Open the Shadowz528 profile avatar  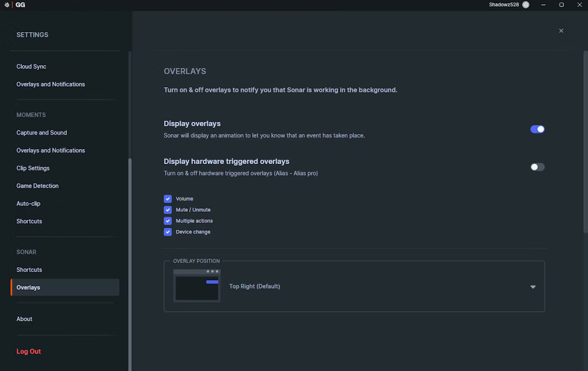[526, 5]
